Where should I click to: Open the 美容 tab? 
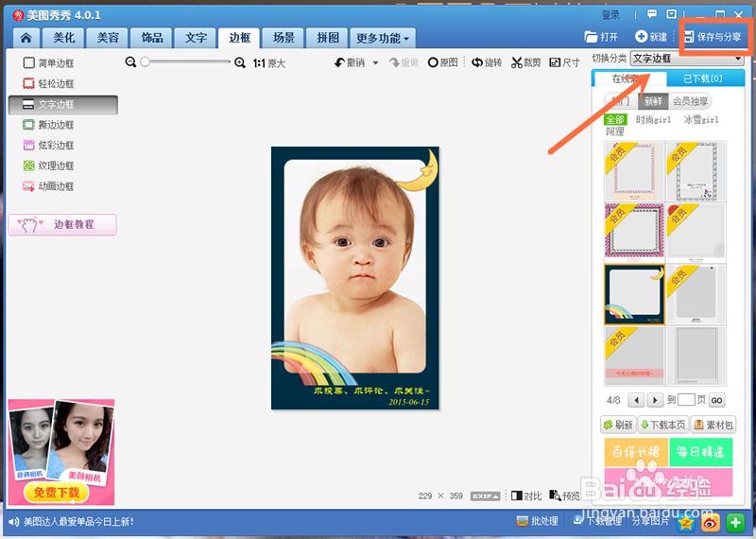(x=108, y=38)
